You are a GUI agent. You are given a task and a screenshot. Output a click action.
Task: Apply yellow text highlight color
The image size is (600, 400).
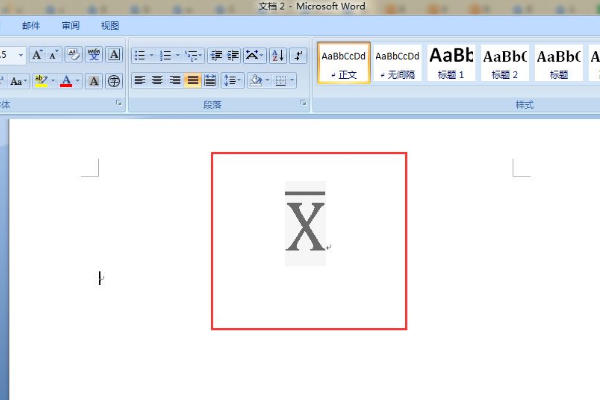tap(41, 81)
